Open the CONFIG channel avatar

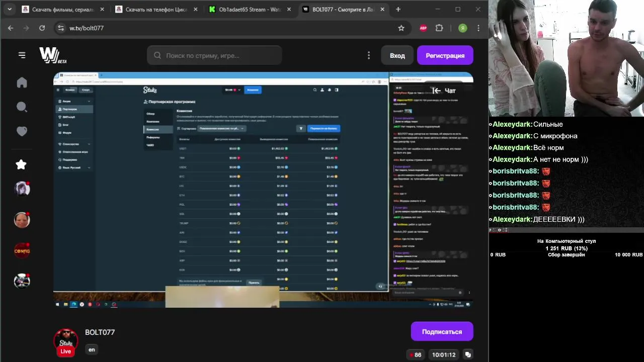[x=22, y=250]
